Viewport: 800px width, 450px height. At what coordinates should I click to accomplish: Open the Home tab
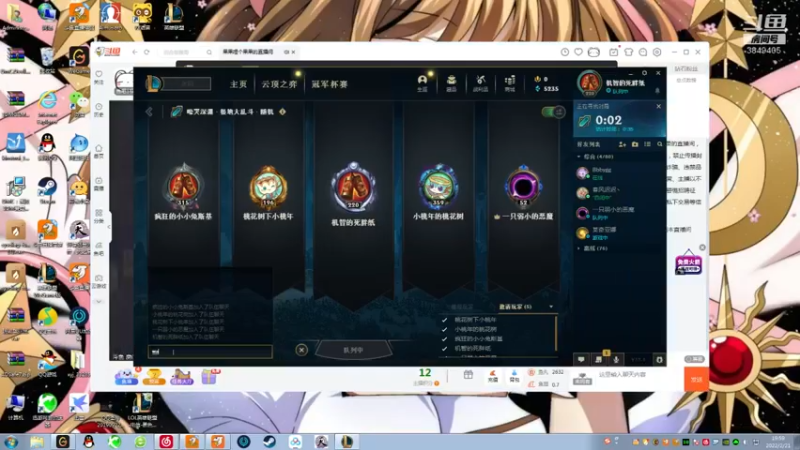(238, 84)
